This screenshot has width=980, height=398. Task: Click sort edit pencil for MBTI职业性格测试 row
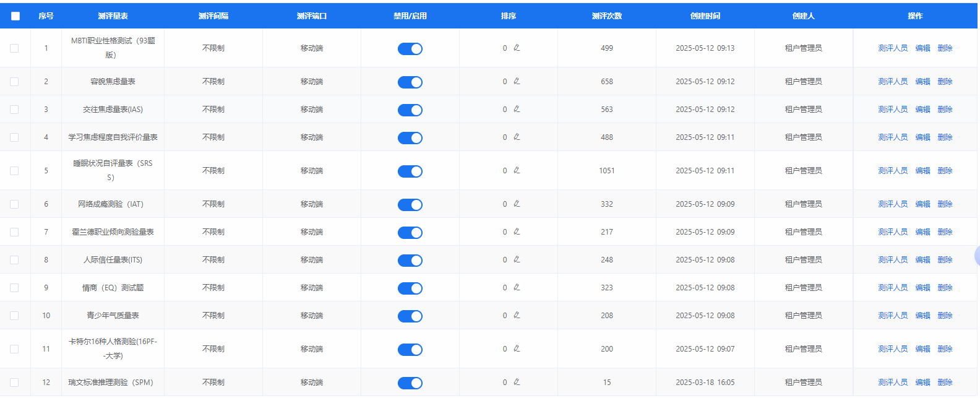(x=517, y=48)
